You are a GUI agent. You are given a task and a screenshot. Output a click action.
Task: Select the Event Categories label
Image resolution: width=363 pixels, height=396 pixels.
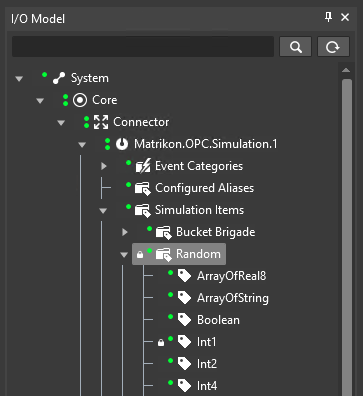click(199, 166)
